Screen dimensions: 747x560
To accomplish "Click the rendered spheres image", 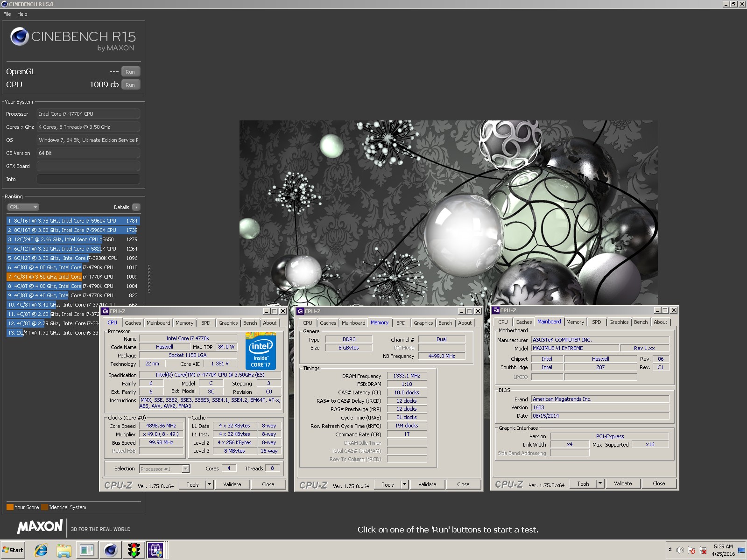I will (448, 213).
